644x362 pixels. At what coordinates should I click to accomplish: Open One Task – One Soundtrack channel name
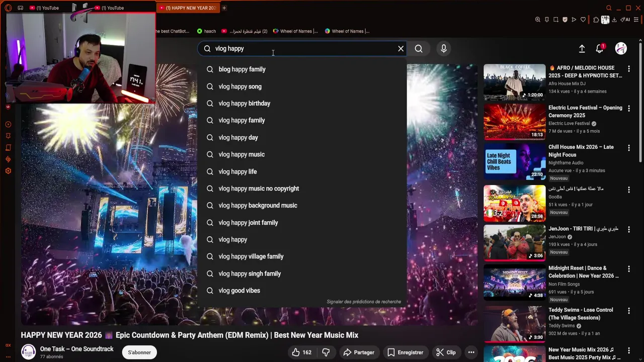(76, 349)
